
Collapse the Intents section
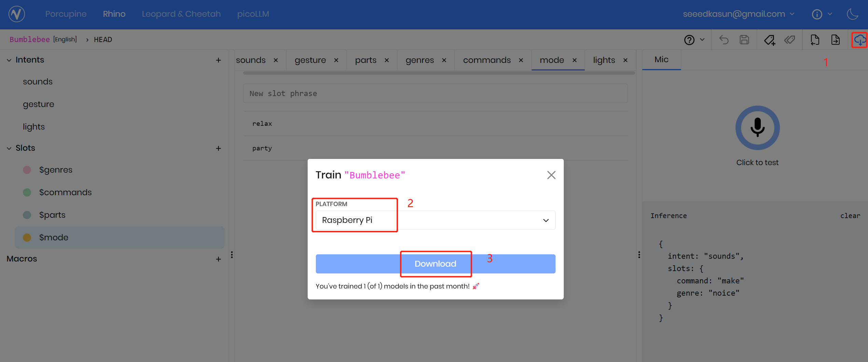[9, 60]
